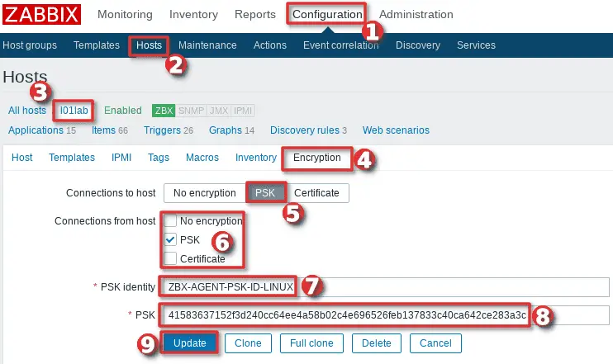This screenshot has height=364, width=613.
Task: Click into the PSK identity field
Action: [x=384, y=287]
